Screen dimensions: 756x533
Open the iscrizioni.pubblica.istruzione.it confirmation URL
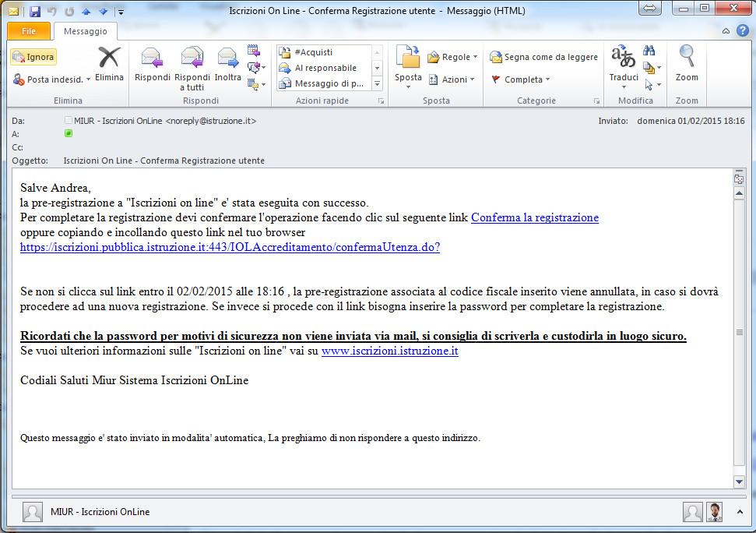[230, 248]
